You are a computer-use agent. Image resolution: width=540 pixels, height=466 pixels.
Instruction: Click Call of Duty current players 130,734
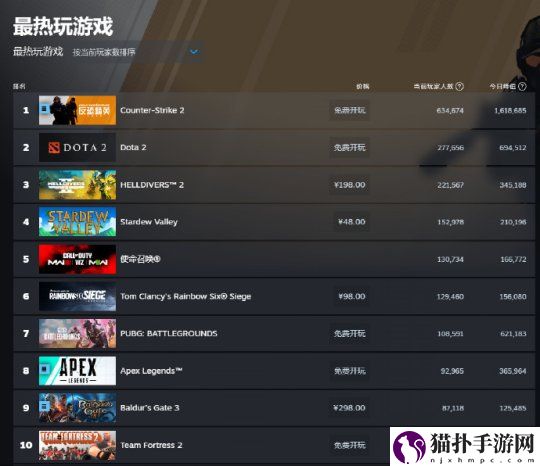pyautogui.click(x=450, y=259)
